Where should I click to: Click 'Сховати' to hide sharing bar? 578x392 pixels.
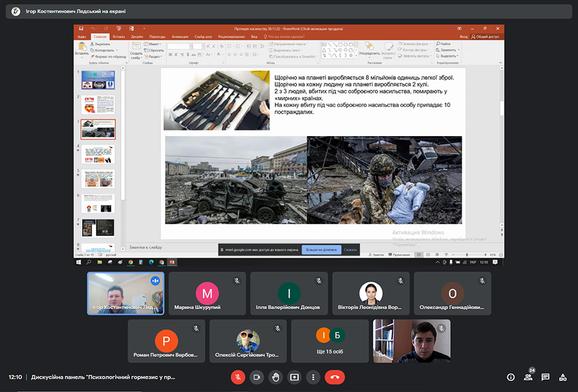click(350, 250)
